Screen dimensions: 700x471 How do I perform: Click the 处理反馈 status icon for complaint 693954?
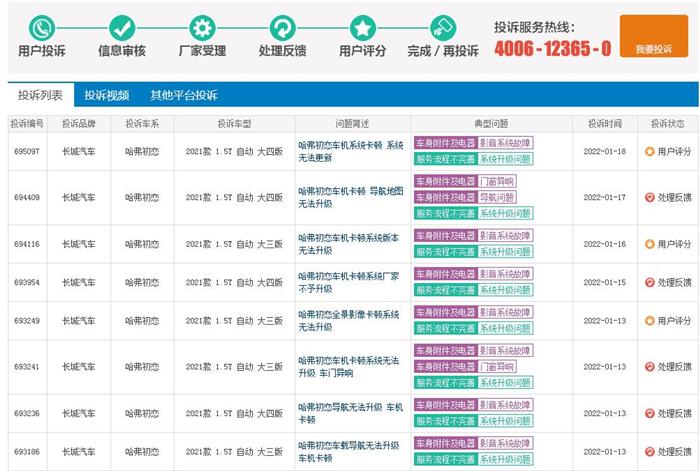tap(650, 283)
